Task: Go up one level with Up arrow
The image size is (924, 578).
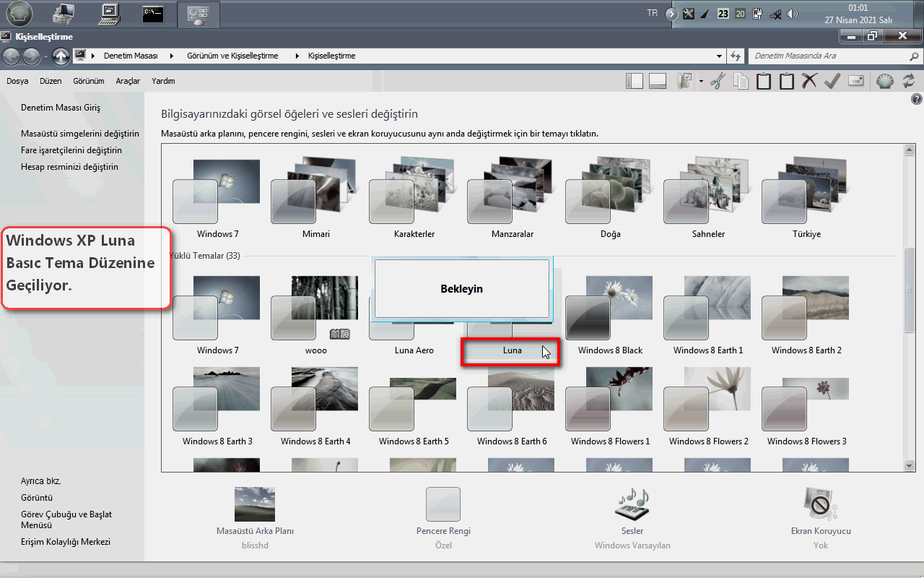Action: point(61,56)
